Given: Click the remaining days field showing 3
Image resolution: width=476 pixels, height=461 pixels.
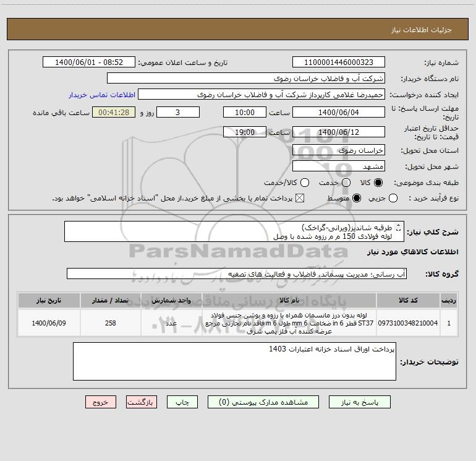Looking at the screenshot, I should click(178, 112).
